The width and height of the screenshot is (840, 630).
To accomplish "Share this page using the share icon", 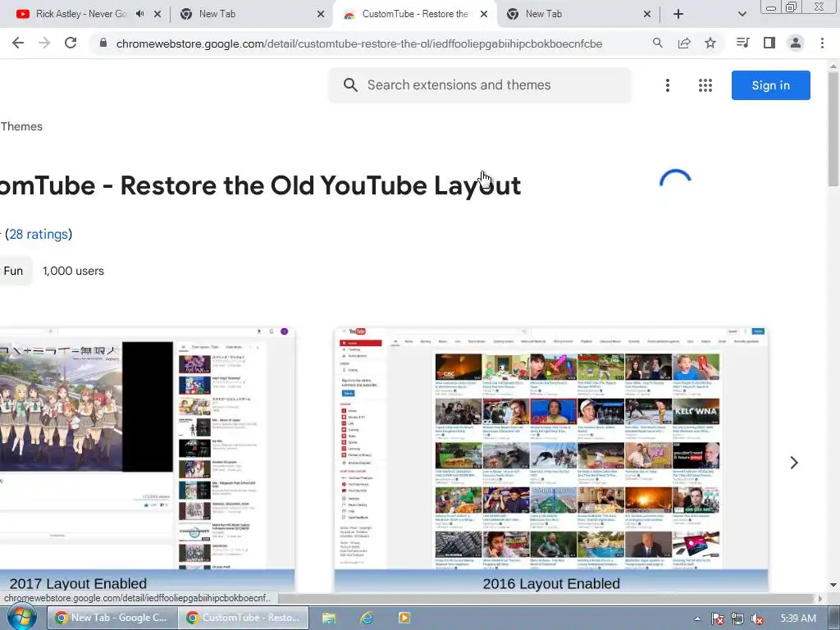I will tap(684, 43).
